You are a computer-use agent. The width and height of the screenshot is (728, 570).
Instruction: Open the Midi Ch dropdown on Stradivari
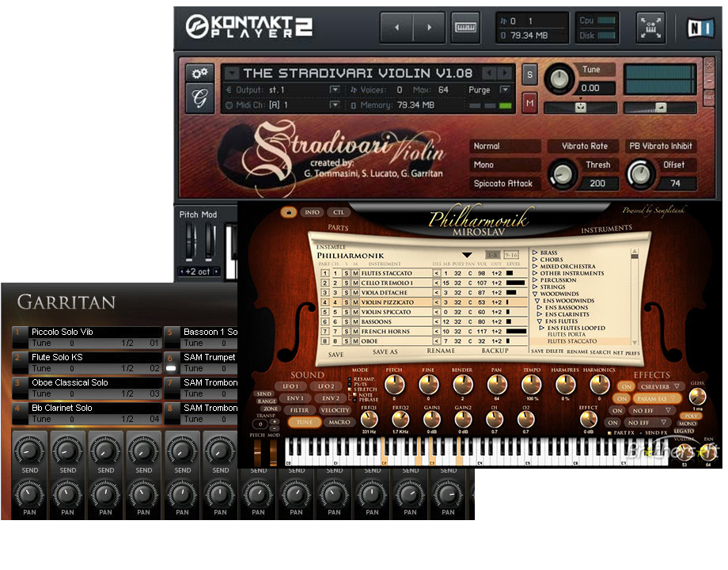click(x=334, y=105)
